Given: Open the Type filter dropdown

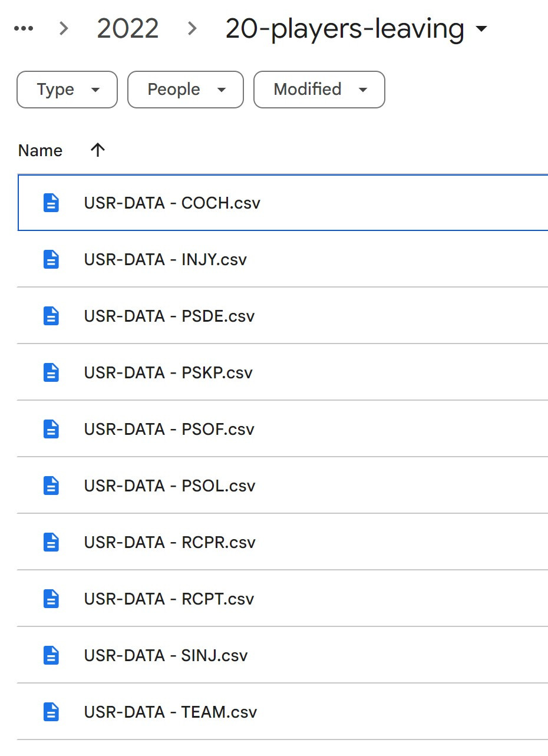Looking at the screenshot, I should pyautogui.click(x=67, y=90).
